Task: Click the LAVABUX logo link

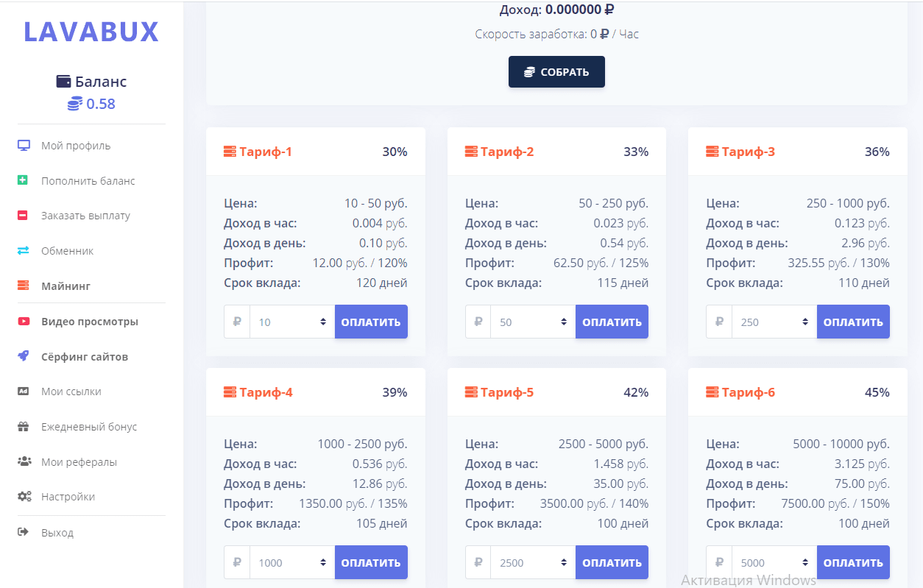Action: 91,32
